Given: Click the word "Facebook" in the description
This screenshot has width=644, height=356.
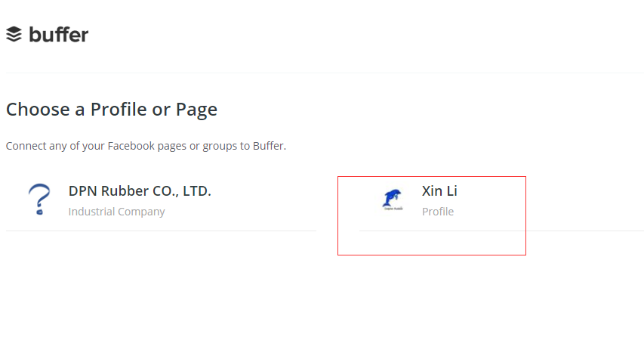Looking at the screenshot, I should pyautogui.click(x=131, y=146).
